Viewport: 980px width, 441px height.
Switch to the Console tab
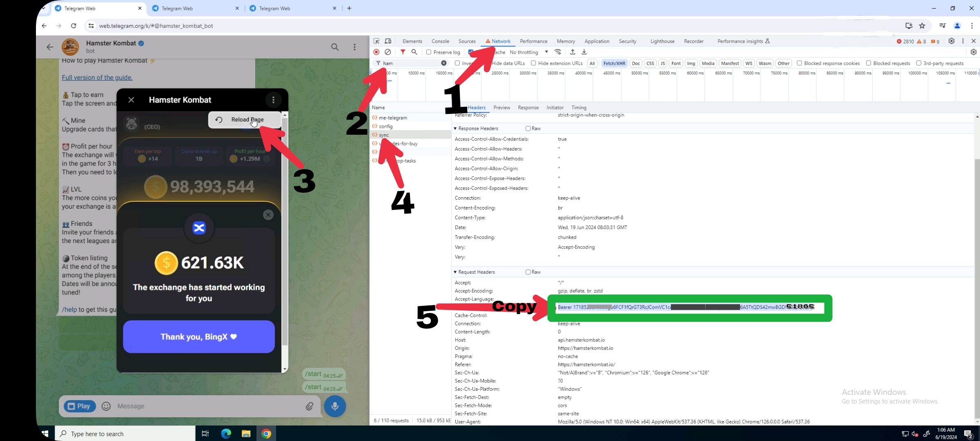(x=440, y=41)
